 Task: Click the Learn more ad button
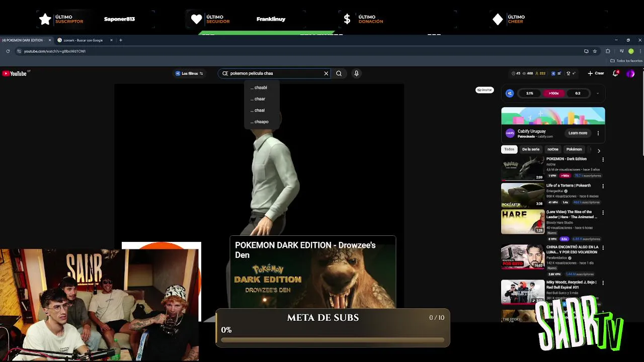578,133
